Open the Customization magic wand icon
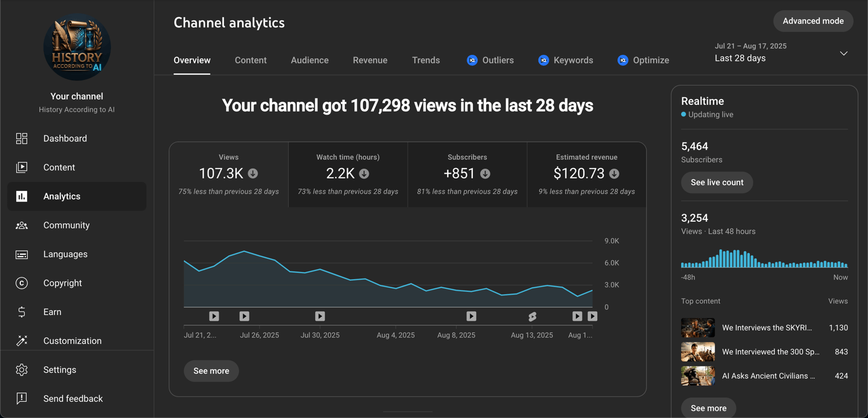This screenshot has width=868, height=418. click(21, 341)
